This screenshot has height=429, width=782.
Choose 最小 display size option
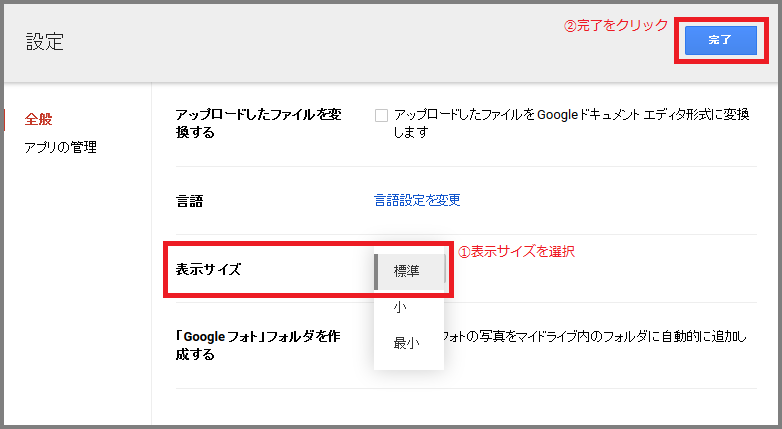pos(409,343)
